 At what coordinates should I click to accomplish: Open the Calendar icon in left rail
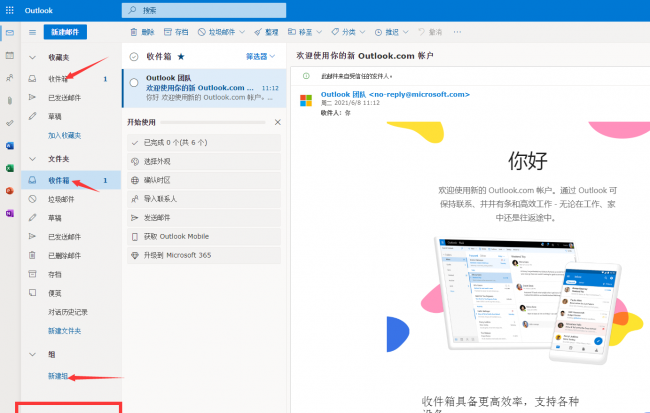coord(10,55)
